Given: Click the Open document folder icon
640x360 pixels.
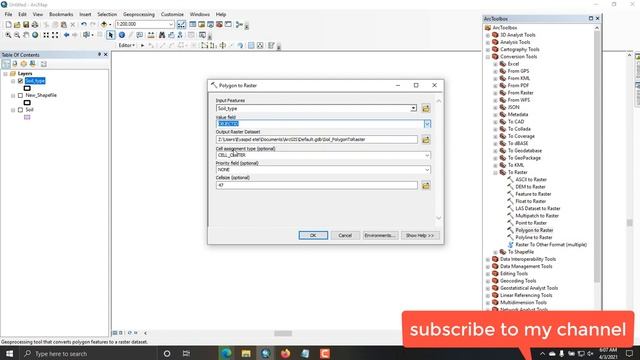Looking at the screenshot, I should coord(17,24).
